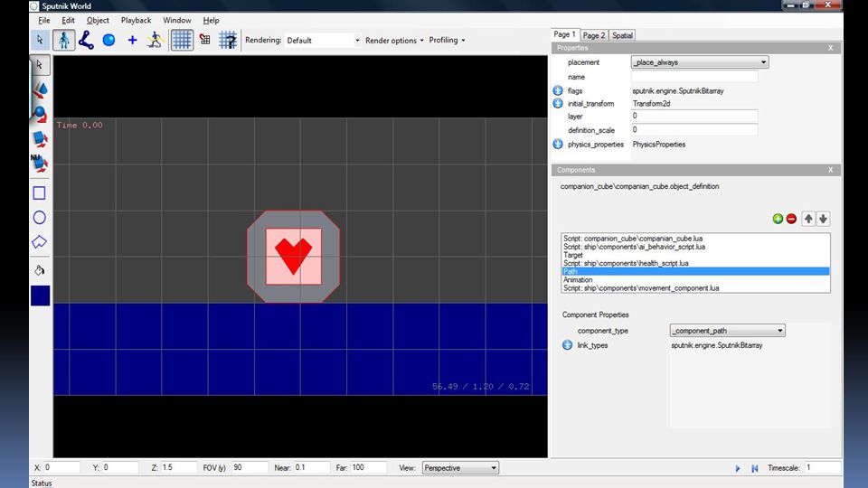Select Script companian_cube.lua component

695,239
